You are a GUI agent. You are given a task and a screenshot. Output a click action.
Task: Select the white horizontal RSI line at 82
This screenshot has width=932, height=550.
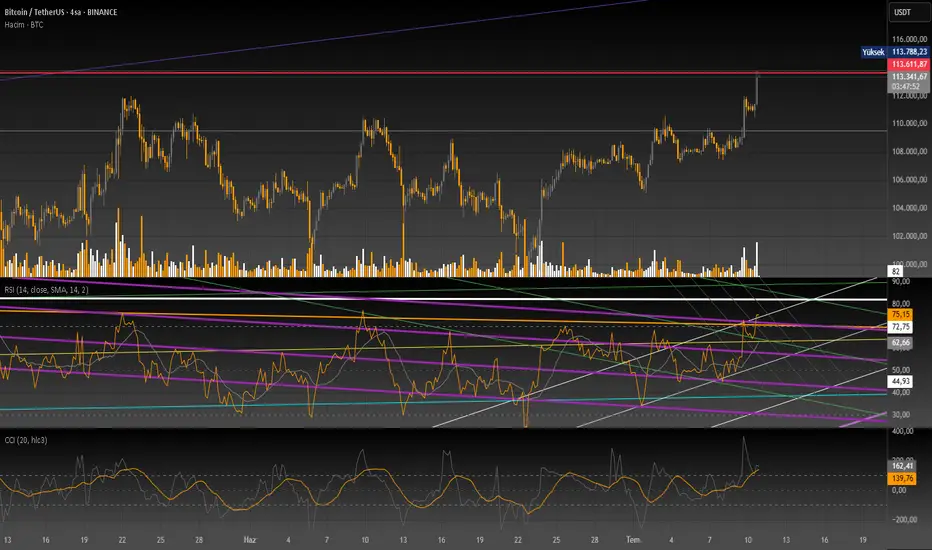click(443, 298)
